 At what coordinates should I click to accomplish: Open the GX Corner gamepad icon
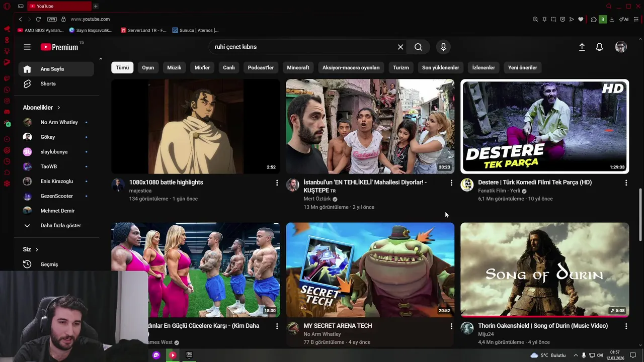click(x=21, y=6)
